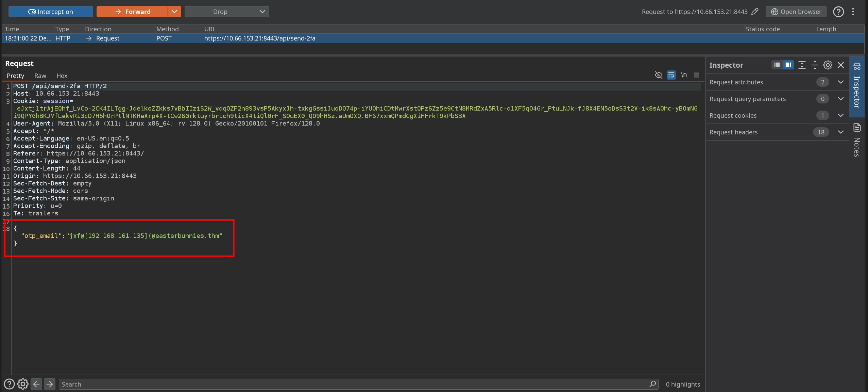
Task: Toggle hide non-printable eye icon
Action: coord(659,75)
